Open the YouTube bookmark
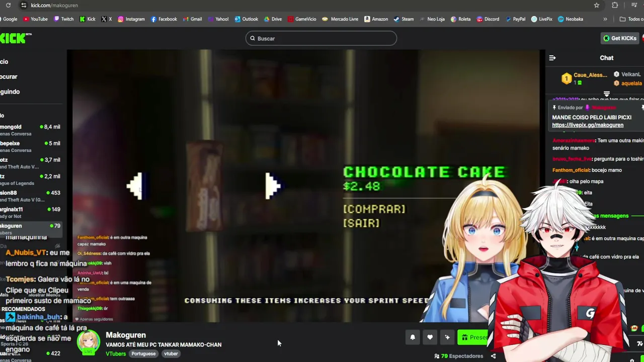Screen dimensions: 644x362 click(x=35, y=19)
